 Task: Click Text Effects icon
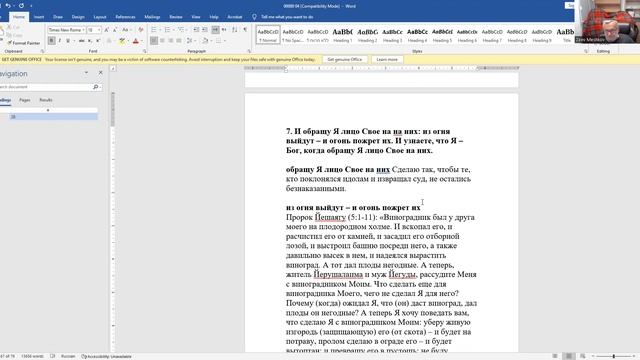(109, 41)
